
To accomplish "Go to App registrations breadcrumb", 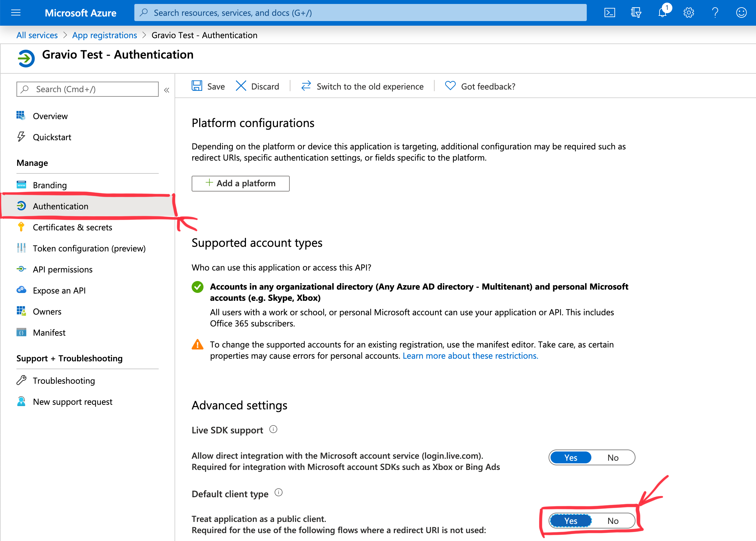I will [105, 35].
